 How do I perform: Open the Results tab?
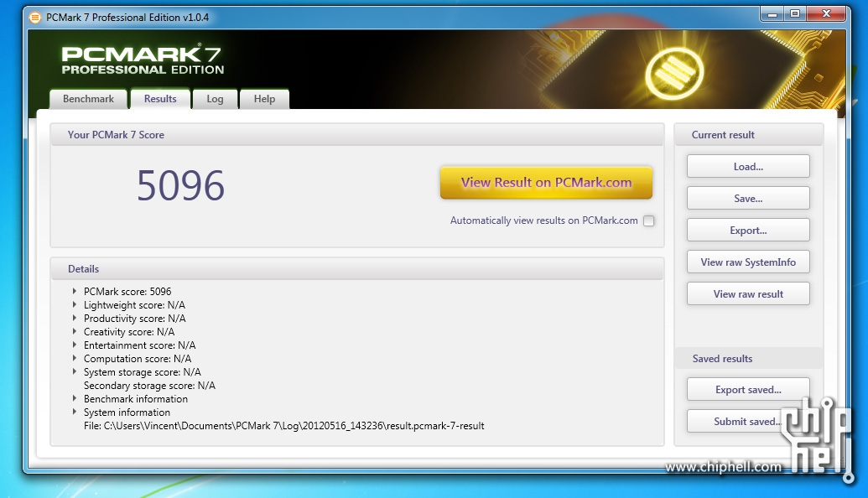[160, 99]
